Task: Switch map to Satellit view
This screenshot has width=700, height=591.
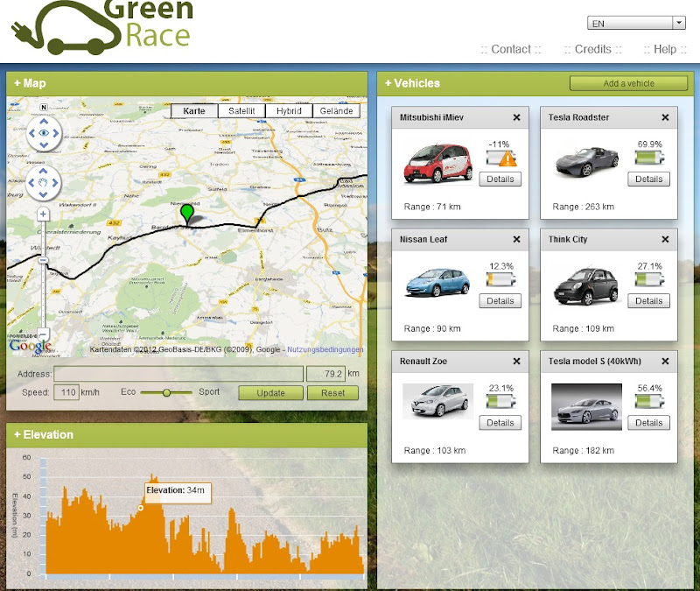Action: [241, 111]
